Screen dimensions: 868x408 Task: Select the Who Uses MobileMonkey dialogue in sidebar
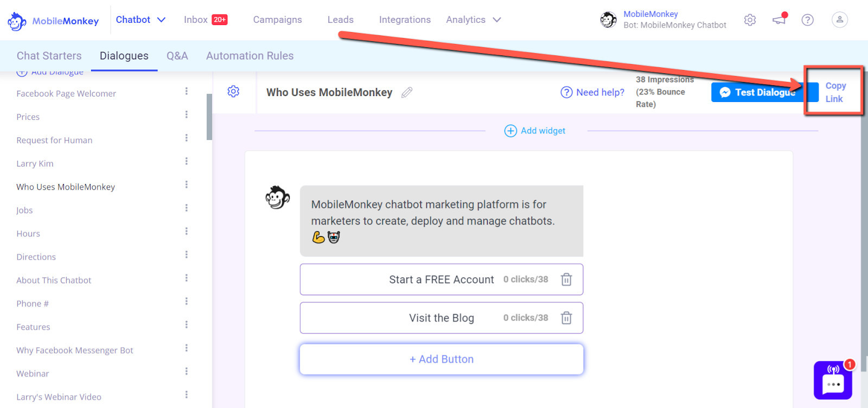pyautogui.click(x=66, y=187)
